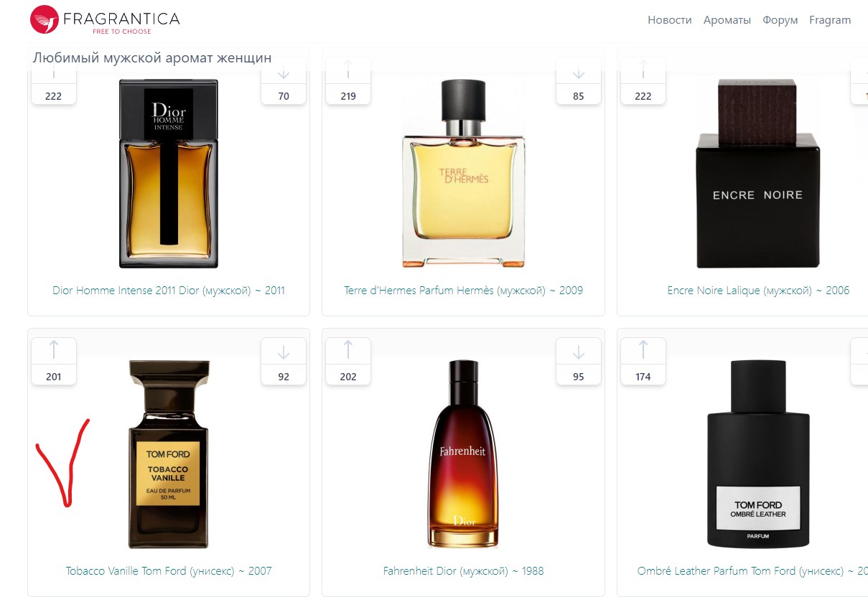Open Dior Homme Intense 2011 link
868x607 pixels.
click(169, 291)
